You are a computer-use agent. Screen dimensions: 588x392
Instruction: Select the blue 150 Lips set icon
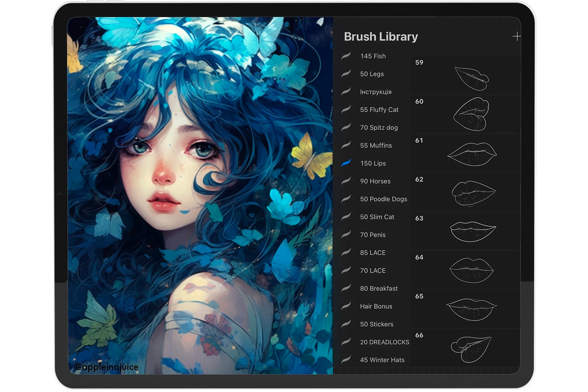pos(346,163)
